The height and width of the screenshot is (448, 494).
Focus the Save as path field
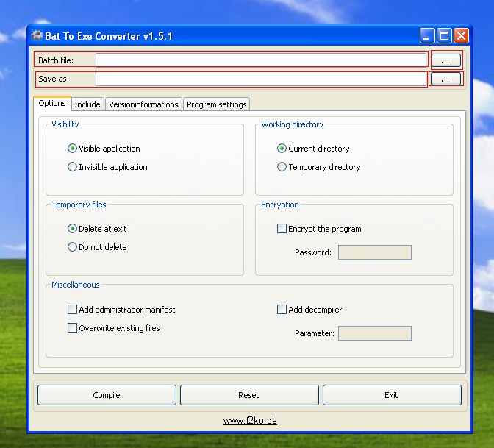(261, 79)
